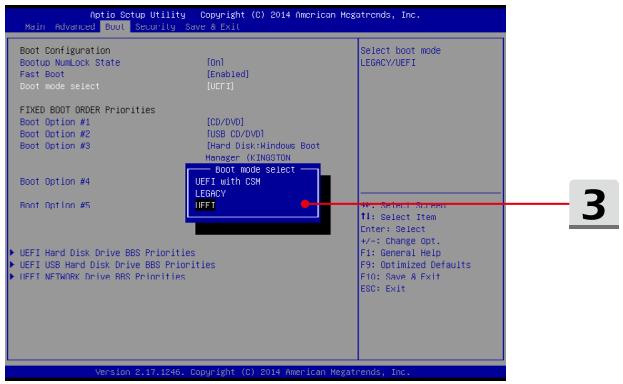The height and width of the screenshot is (384, 623).
Task: Change [USB CD/DVD] boot option value
Action: point(235,134)
